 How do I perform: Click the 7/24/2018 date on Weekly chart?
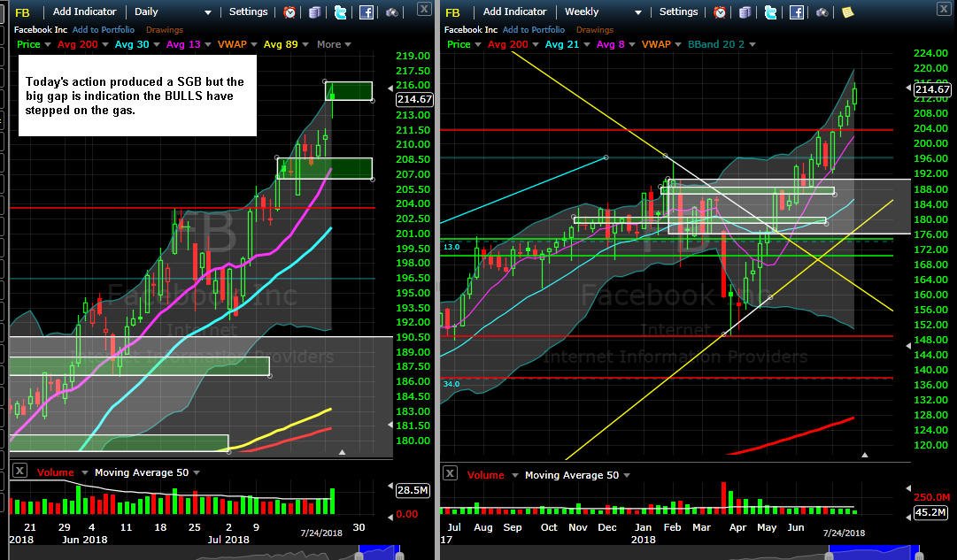coord(844,533)
